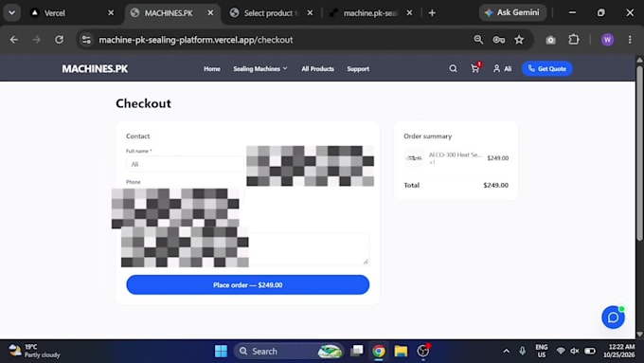
Task: Open ENG US language switcher
Action: click(542, 351)
